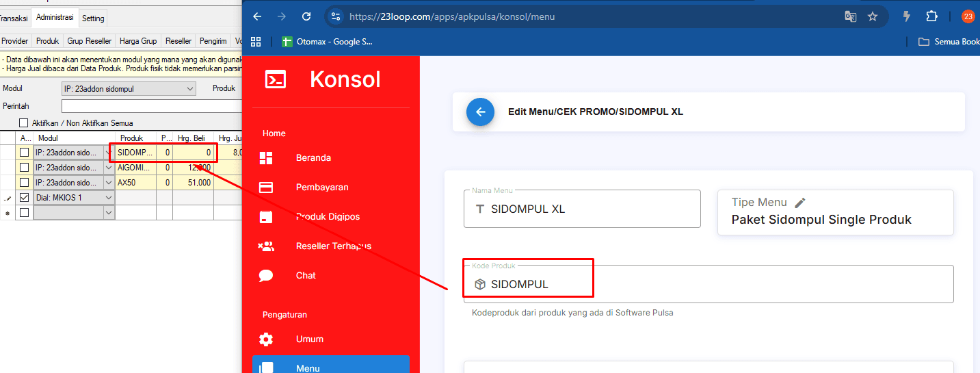The height and width of the screenshot is (373, 980).
Task: Click the Google Translate icon in address bar
Action: [850, 16]
